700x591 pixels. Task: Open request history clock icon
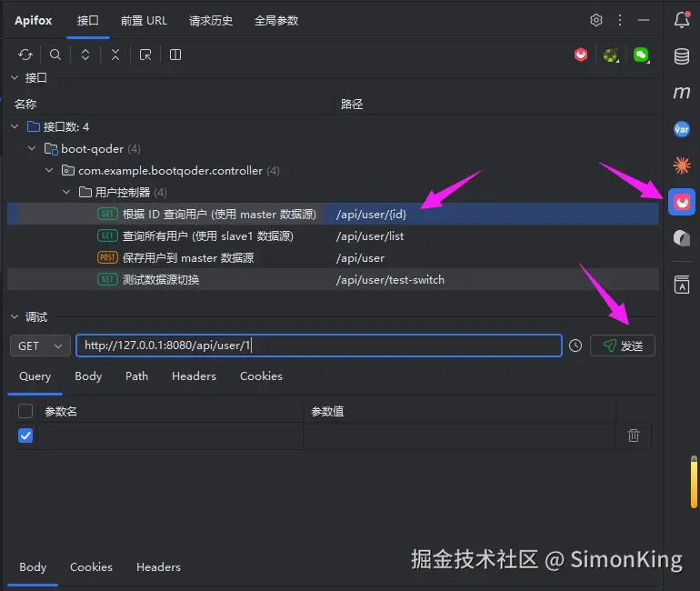click(575, 346)
